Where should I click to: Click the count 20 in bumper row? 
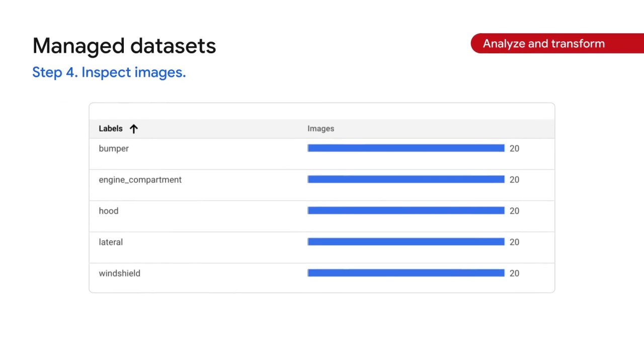click(514, 148)
